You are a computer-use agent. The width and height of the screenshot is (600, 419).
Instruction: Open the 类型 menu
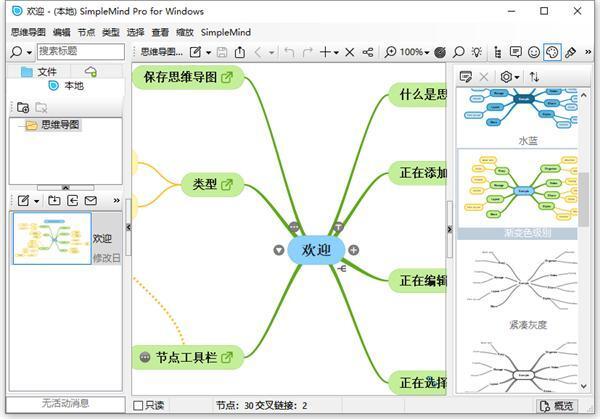(111, 32)
